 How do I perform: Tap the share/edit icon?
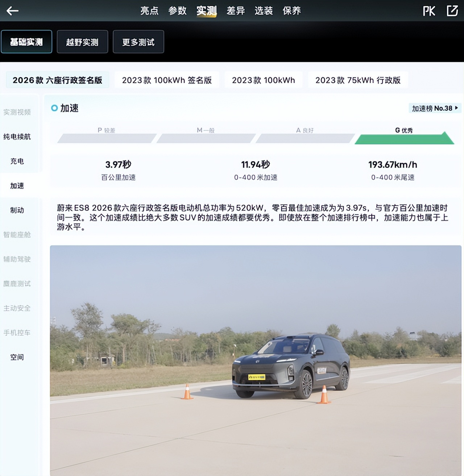pyautogui.click(x=452, y=11)
